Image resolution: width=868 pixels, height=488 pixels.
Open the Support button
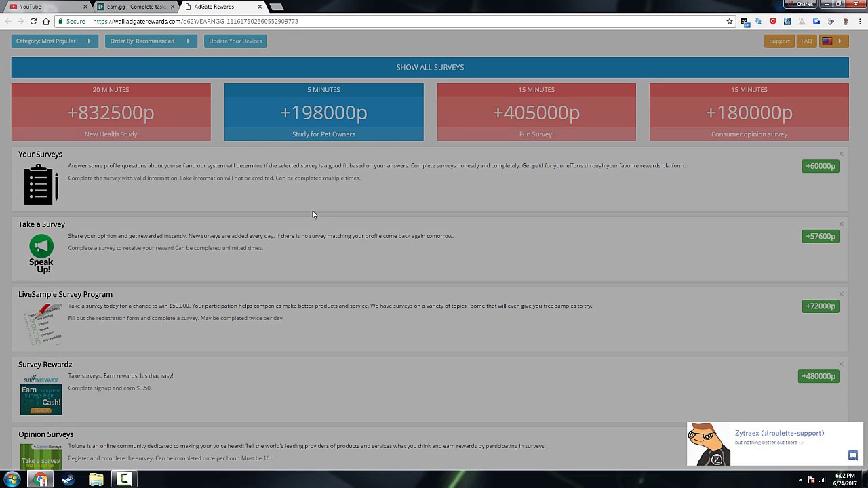779,41
